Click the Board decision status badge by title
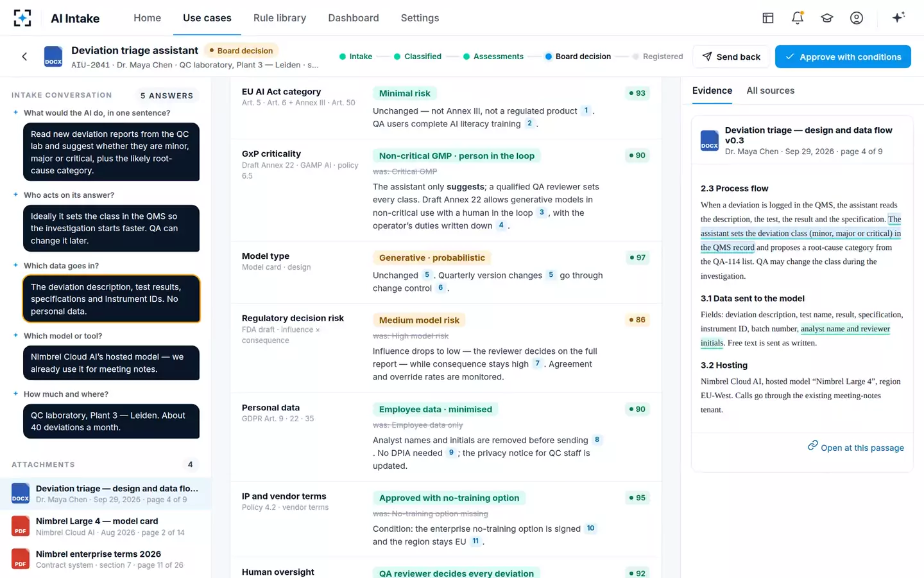The image size is (924, 578). click(x=241, y=51)
